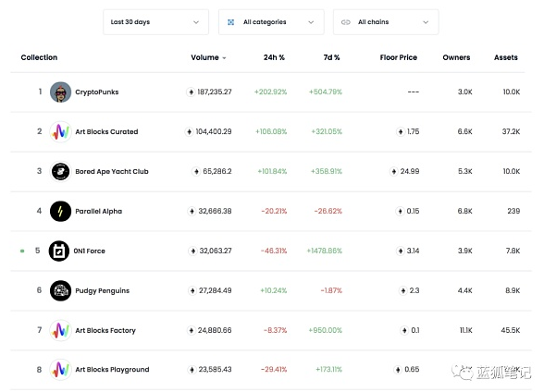This screenshot has height=392, width=544.
Task: Open the Pudgy Penguins logo
Action: 60,290
